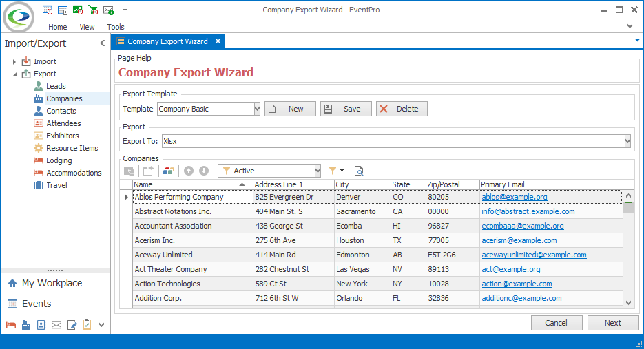The image size is (644, 349).
Task: Collapse the Export tree node arrow
Action: pyautogui.click(x=14, y=74)
